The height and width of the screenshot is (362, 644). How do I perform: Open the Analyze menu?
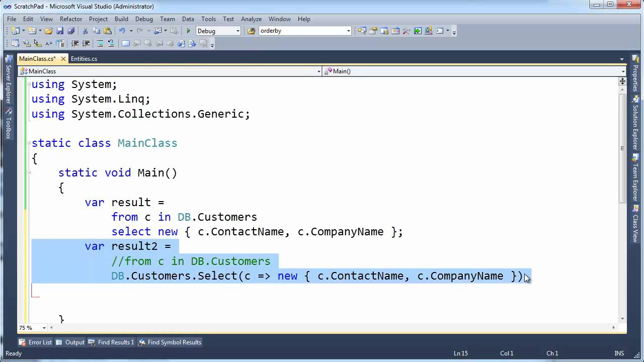coord(251,19)
